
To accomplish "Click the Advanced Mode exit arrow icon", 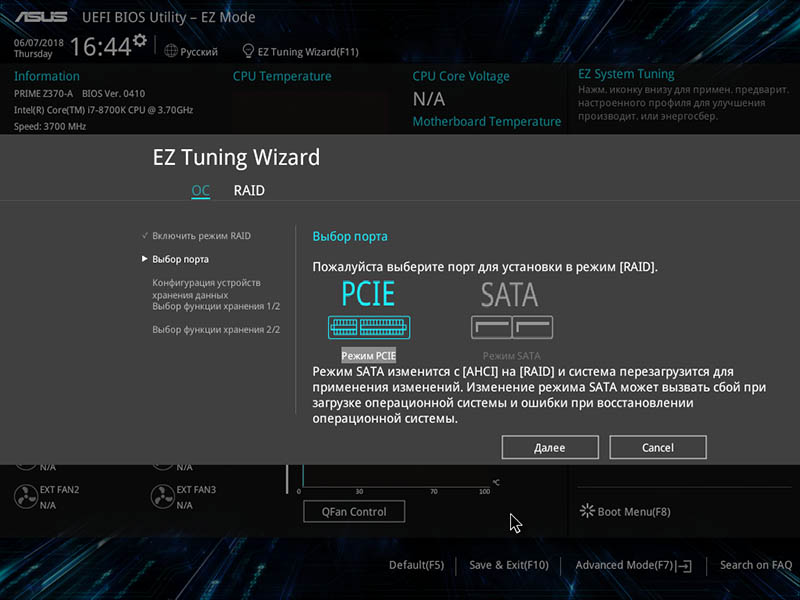I will [684, 565].
